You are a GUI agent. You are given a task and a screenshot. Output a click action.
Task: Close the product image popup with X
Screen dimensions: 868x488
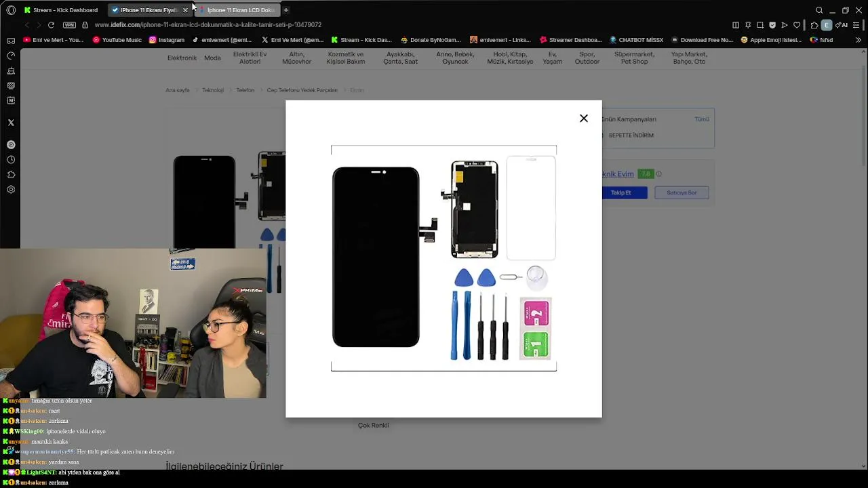583,119
